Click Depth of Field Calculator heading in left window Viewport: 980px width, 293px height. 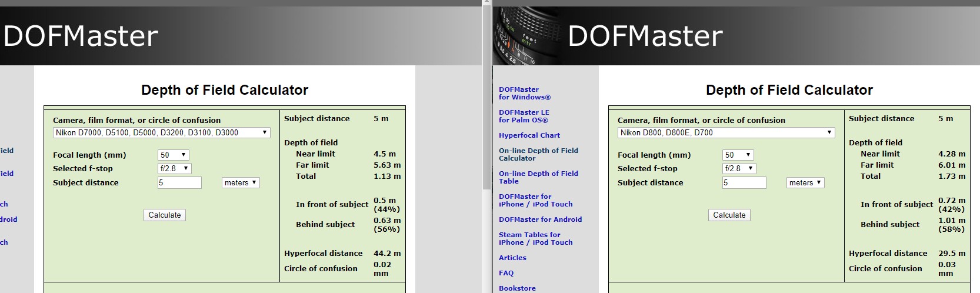(225, 90)
